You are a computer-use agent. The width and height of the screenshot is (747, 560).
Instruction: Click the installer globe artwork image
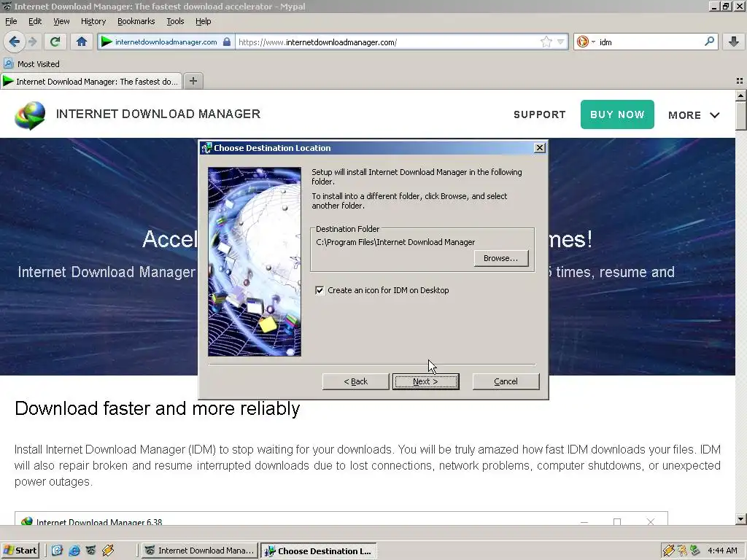coord(255,262)
